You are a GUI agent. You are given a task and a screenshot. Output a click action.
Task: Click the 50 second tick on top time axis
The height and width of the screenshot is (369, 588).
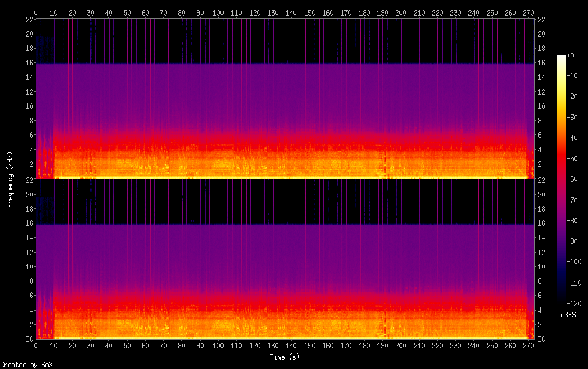[x=127, y=12]
